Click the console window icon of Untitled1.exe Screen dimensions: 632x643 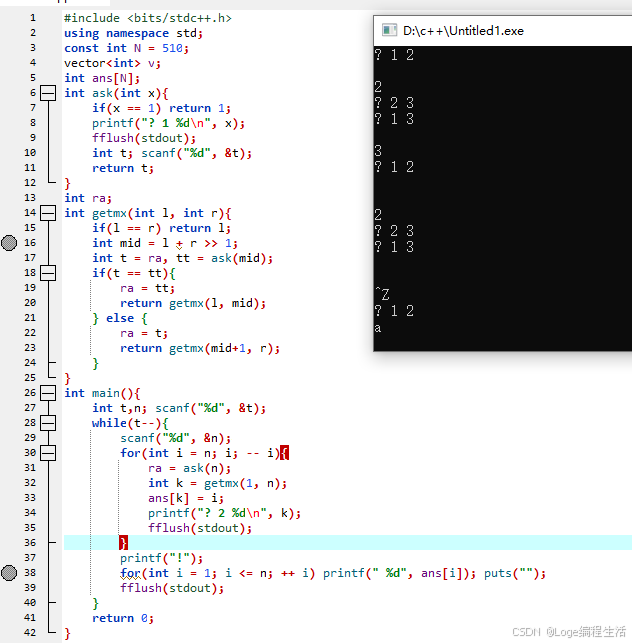tap(389, 30)
